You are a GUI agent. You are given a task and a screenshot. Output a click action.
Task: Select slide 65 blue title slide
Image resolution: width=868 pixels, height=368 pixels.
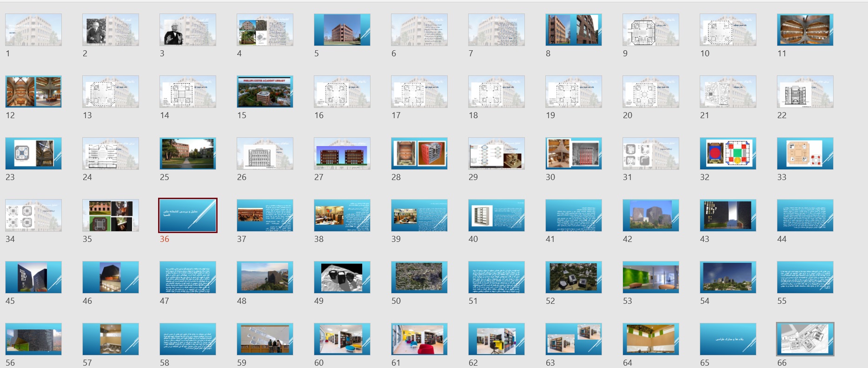728,339
